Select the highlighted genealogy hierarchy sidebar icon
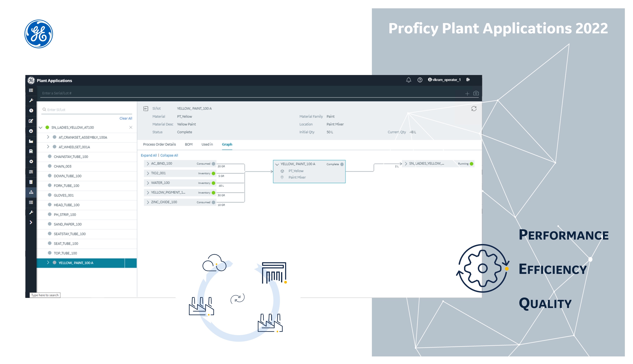633x364 pixels. [31, 192]
